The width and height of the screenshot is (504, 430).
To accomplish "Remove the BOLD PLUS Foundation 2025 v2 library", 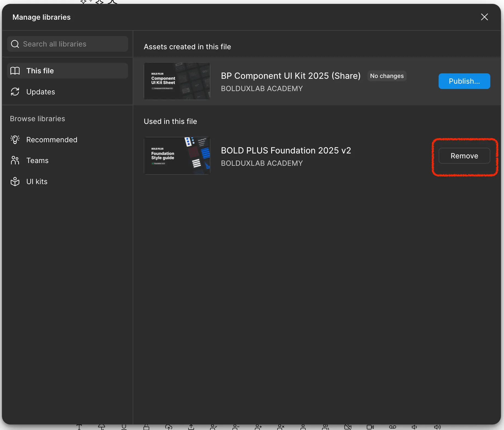I will [x=464, y=156].
